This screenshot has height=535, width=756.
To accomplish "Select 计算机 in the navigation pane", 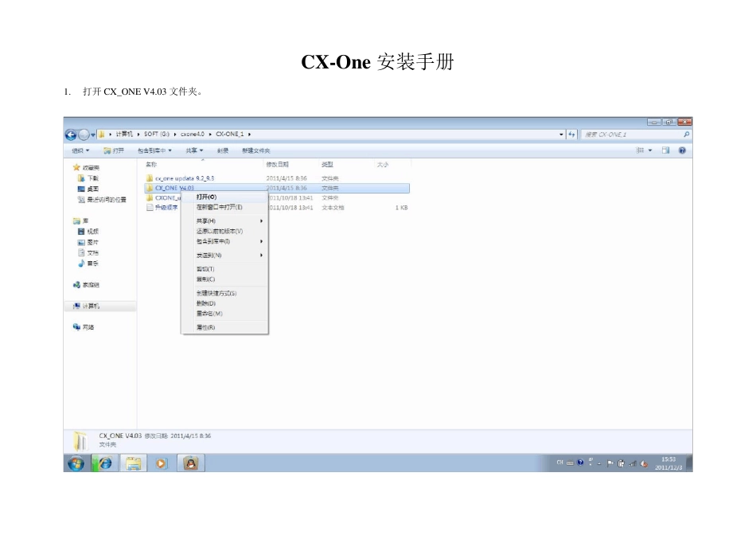I will [100, 306].
